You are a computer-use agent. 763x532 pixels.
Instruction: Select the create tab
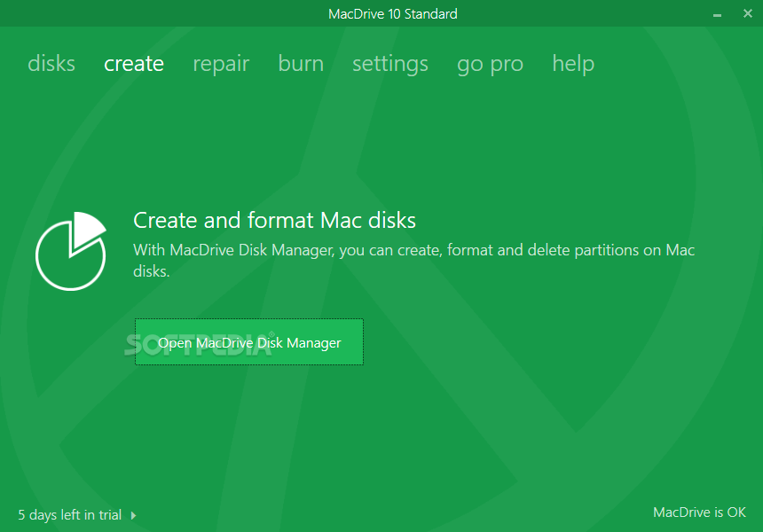tap(134, 64)
